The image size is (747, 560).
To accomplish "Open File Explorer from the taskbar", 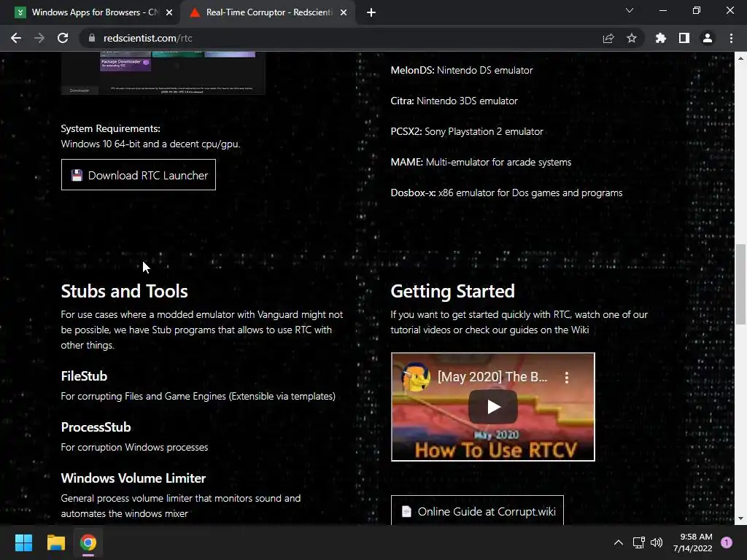I will click(x=55, y=542).
